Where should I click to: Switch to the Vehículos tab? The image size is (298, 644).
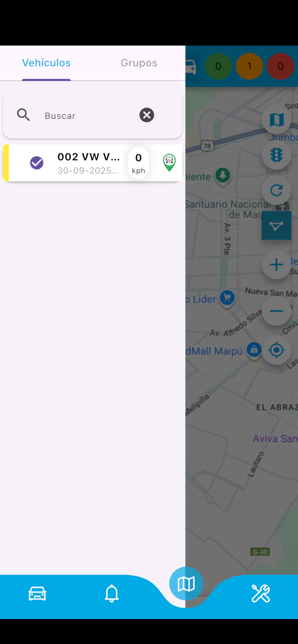[46, 63]
